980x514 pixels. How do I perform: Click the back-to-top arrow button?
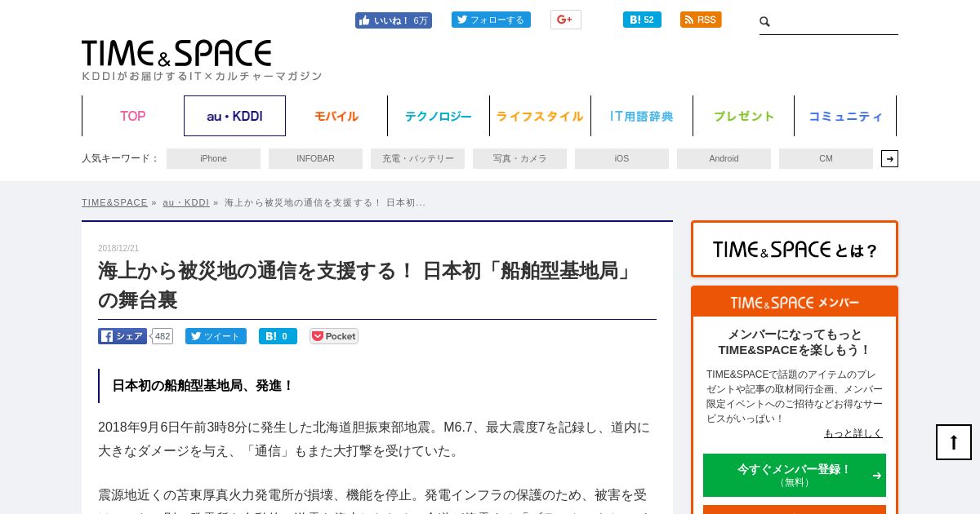[x=954, y=442]
